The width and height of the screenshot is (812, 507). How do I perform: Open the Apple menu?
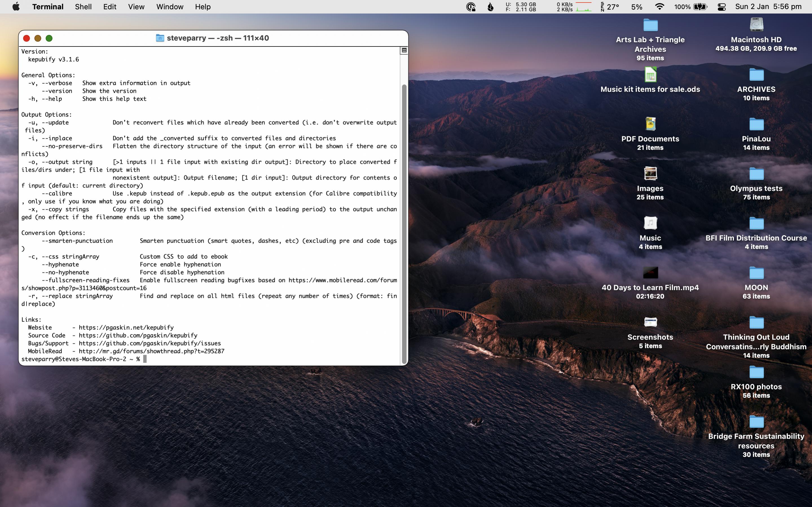pos(16,7)
